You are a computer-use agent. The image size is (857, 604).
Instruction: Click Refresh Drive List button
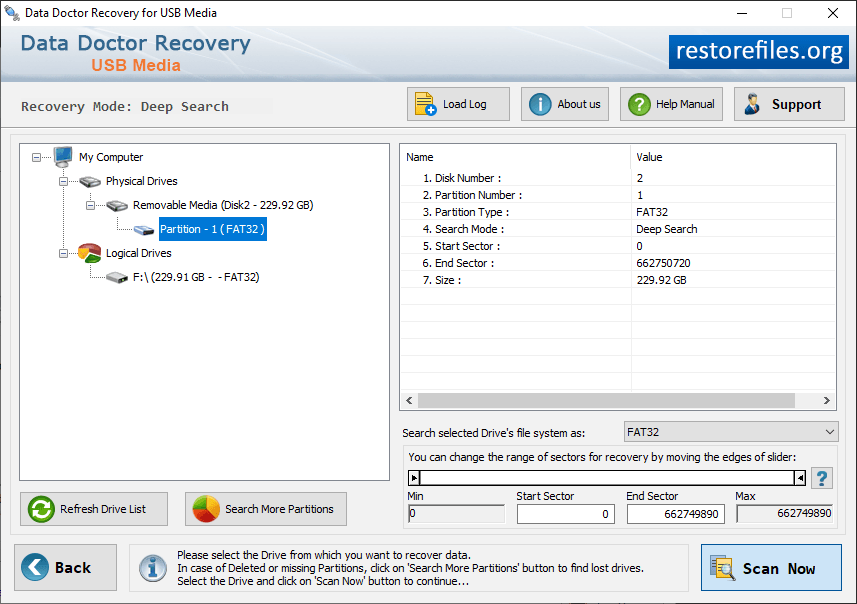click(94, 509)
